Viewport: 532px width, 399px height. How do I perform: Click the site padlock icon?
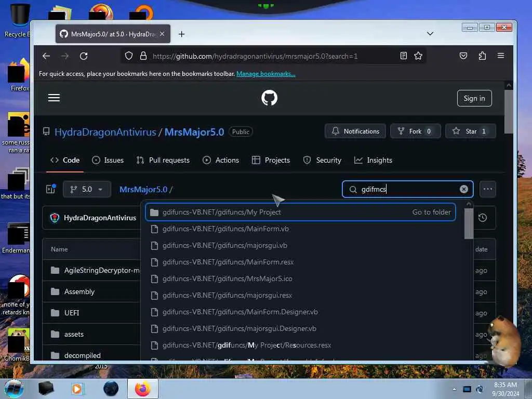coord(143,56)
